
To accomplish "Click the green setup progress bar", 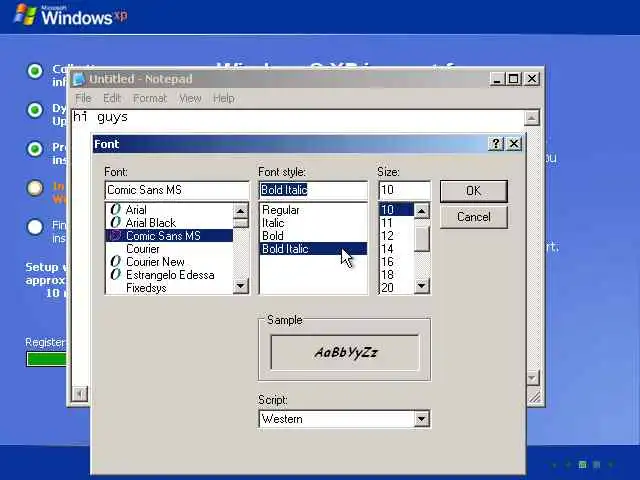I will pos(46,359).
